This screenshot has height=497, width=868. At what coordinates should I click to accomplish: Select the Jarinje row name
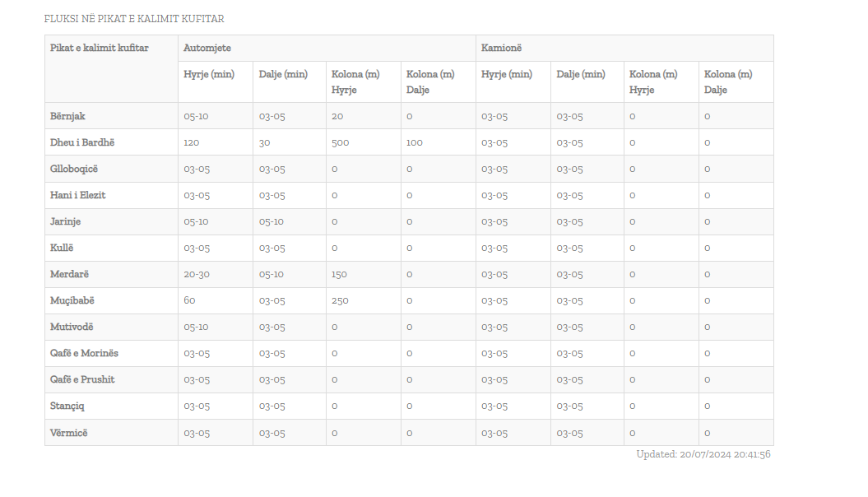(x=65, y=221)
